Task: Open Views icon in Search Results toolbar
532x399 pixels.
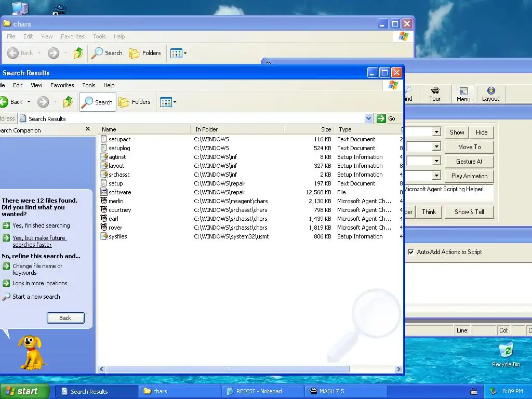Action: coord(166,102)
